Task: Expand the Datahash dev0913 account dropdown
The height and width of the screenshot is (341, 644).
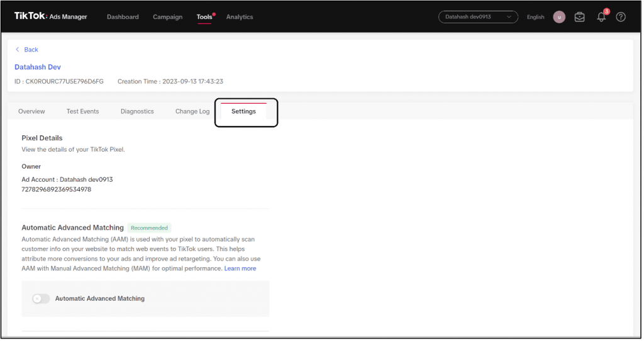Action: [478, 17]
